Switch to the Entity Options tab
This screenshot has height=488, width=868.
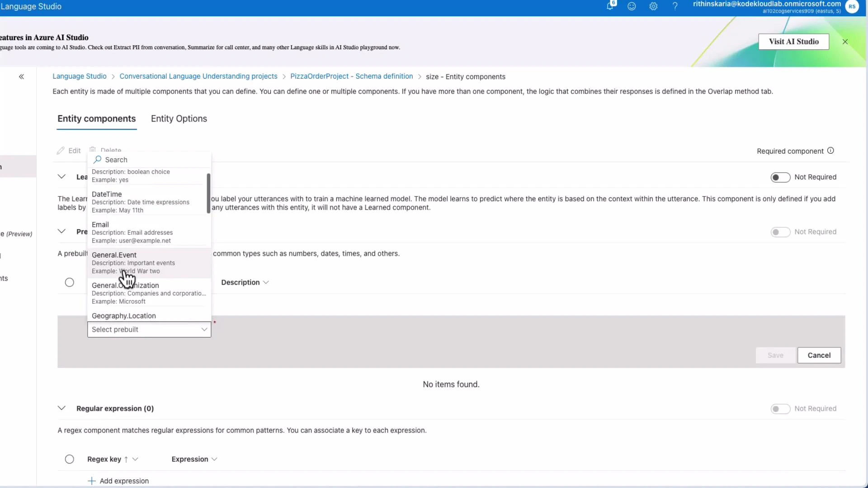click(179, 118)
